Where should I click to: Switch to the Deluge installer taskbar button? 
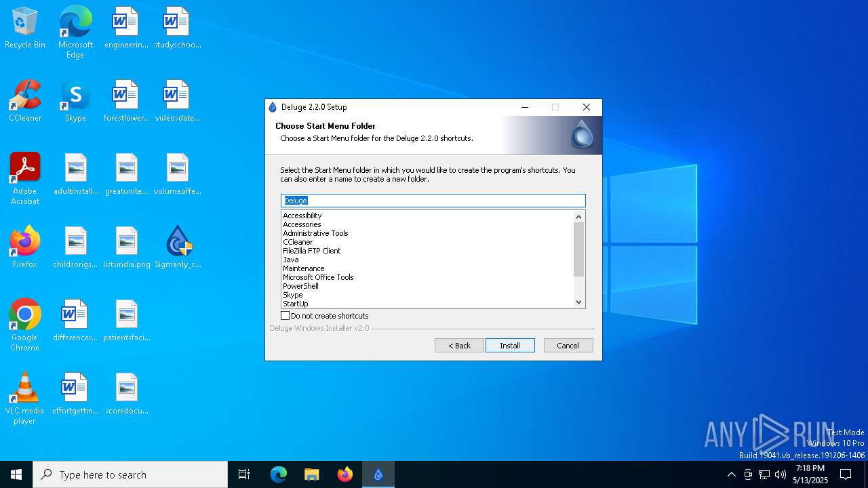(x=378, y=474)
